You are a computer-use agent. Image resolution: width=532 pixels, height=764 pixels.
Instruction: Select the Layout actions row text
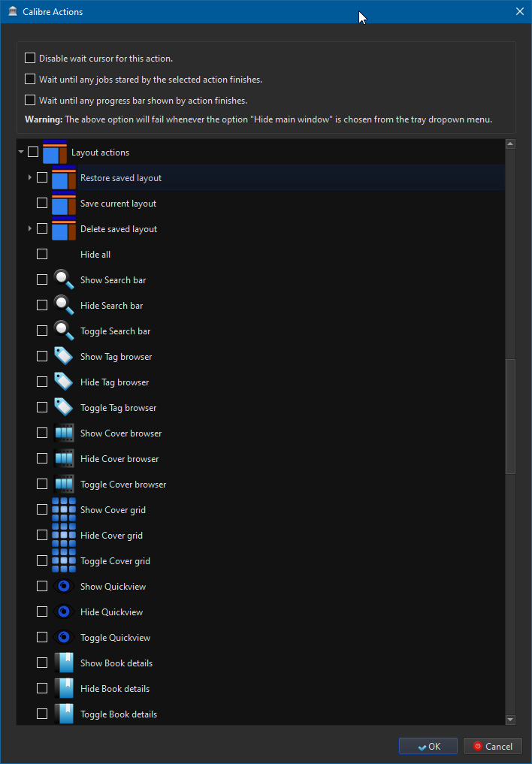101,152
